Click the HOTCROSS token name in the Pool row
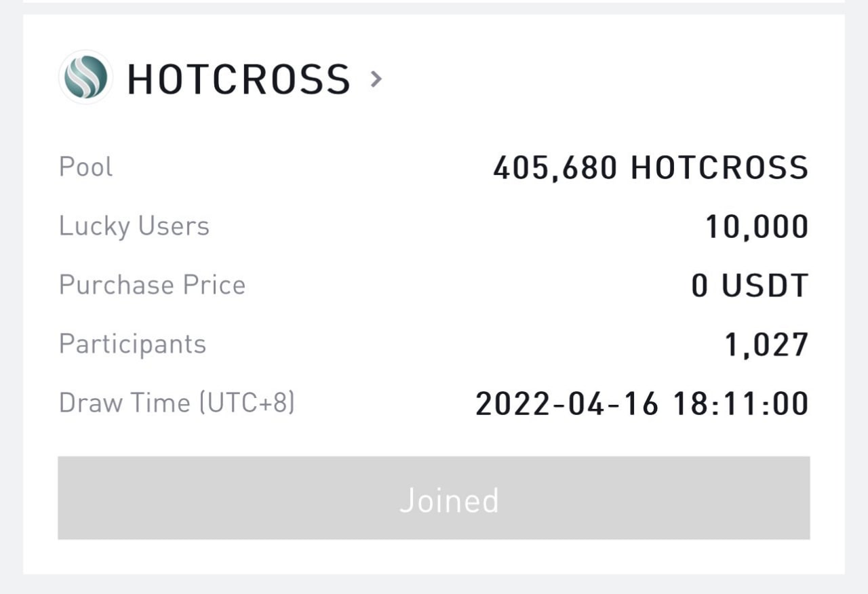This screenshot has width=868, height=594. (719, 167)
